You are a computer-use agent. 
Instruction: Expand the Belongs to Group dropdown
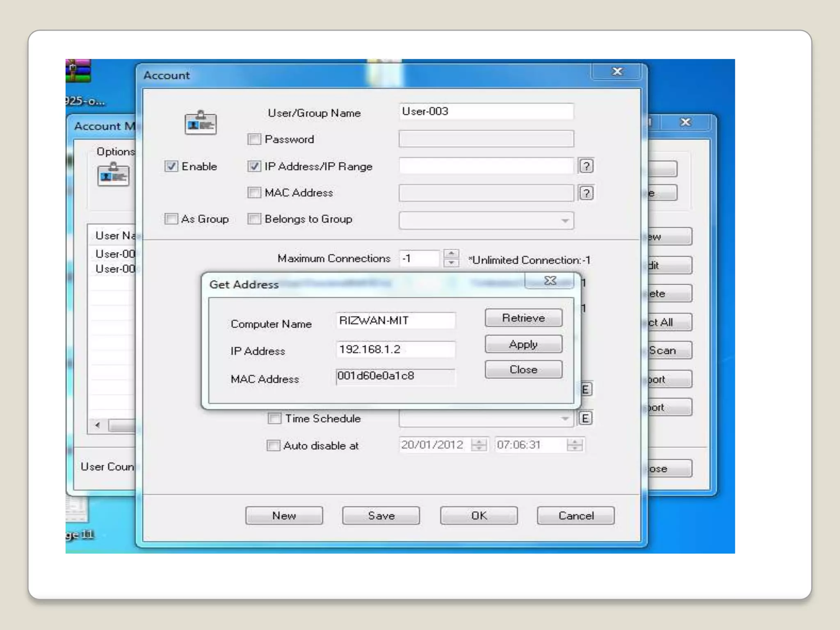click(x=565, y=221)
